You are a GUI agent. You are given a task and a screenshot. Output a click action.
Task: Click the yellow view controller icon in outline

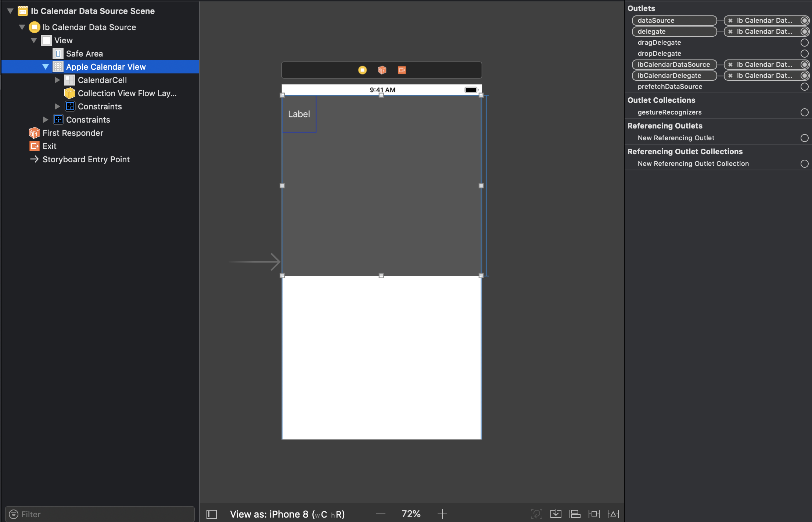[x=34, y=27]
